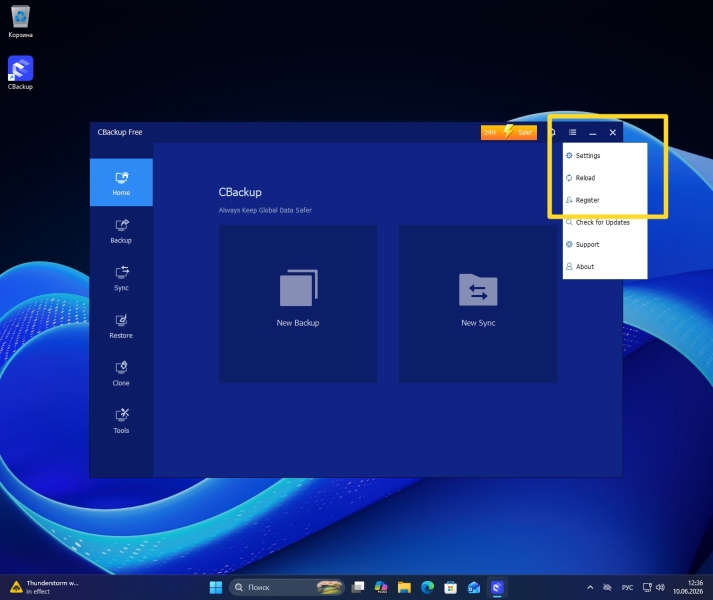Open Task View on the taskbar
The height and width of the screenshot is (600, 713).
[x=358, y=587]
